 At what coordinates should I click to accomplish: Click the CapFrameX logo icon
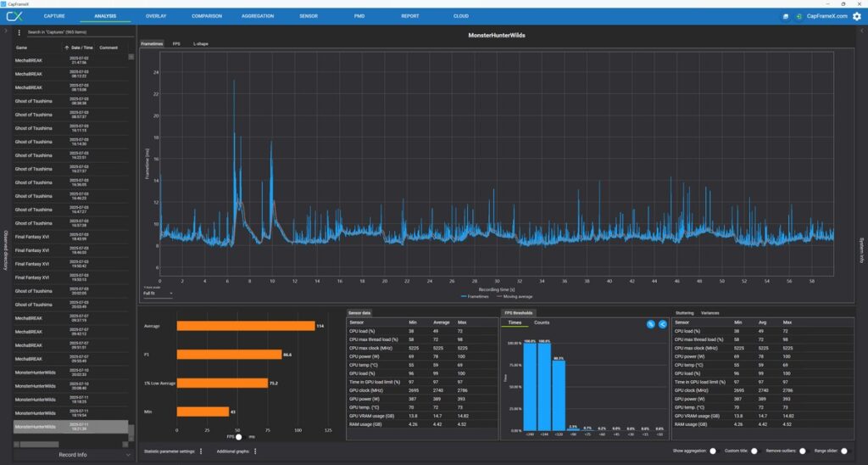pos(14,16)
